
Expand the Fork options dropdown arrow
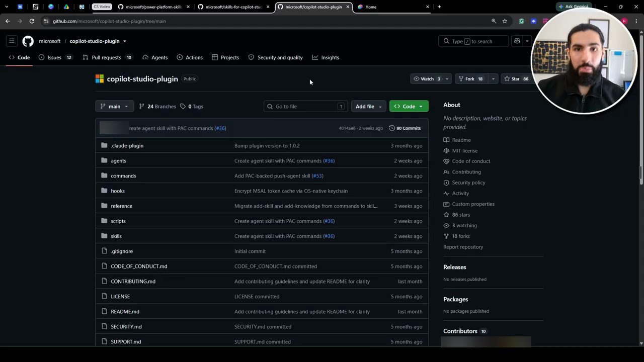pos(493,79)
